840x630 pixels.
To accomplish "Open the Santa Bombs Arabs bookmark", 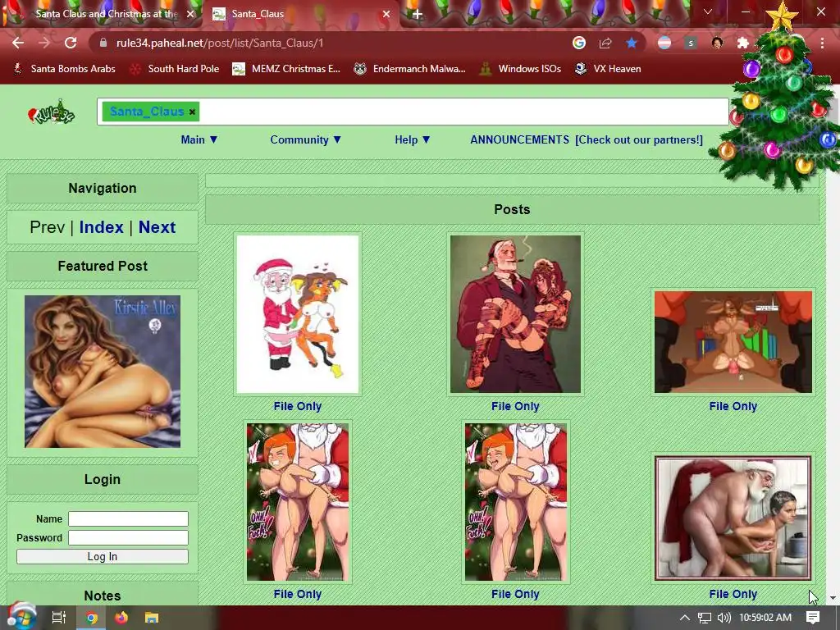I will click(64, 69).
